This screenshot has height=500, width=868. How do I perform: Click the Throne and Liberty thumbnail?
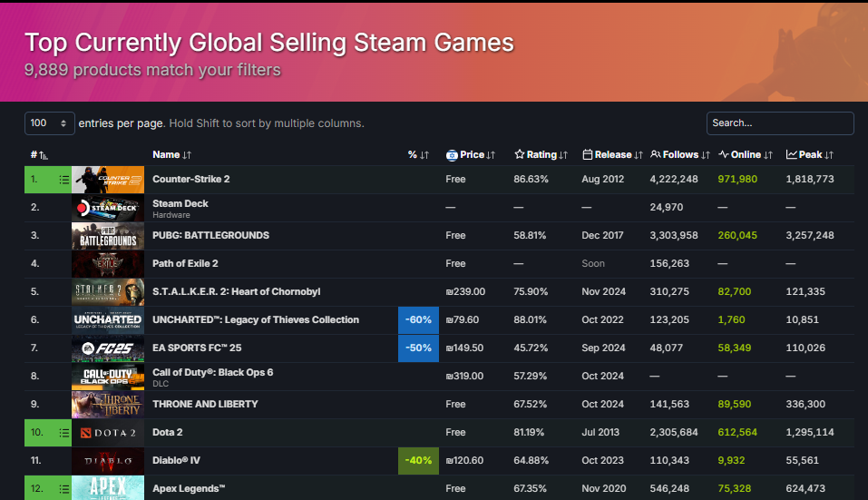click(108, 405)
